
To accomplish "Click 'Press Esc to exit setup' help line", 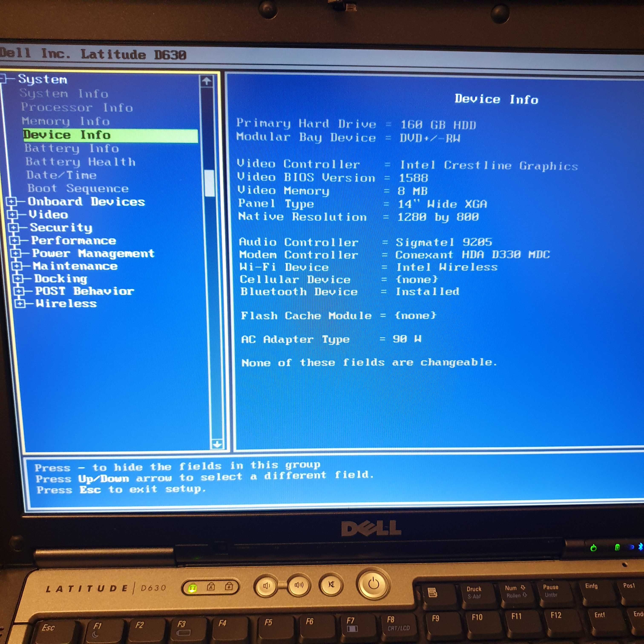I will pyautogui.click(x=121, y=490).
